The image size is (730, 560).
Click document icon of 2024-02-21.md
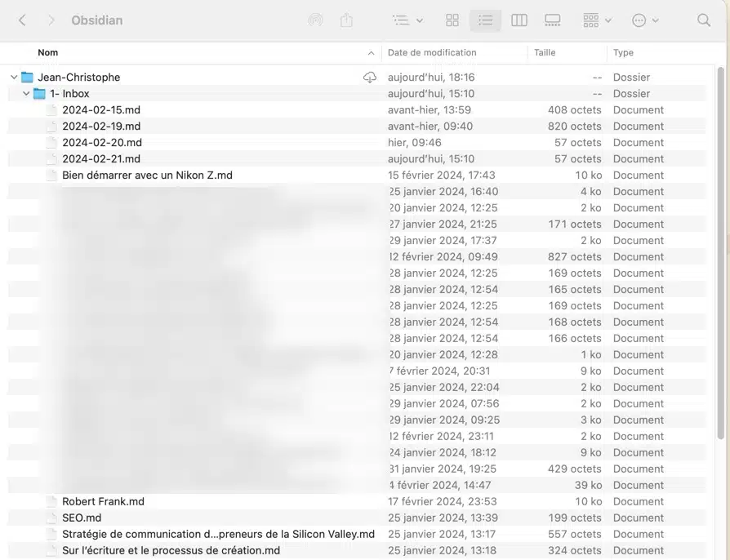click(x=51, y=158)
